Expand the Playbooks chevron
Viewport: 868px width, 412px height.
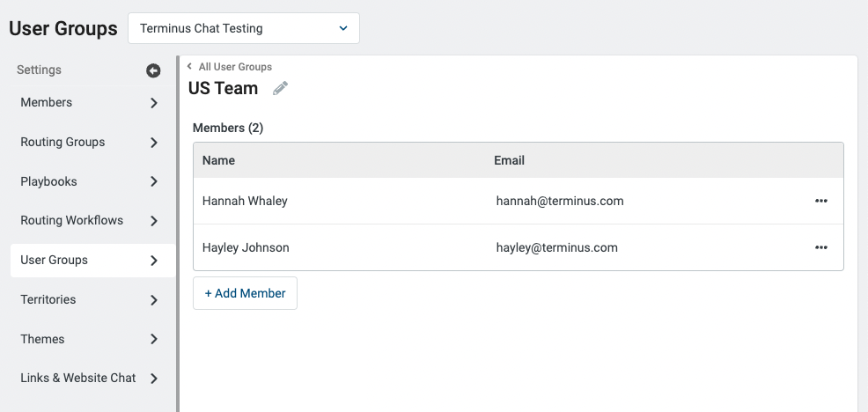pos(154,181)
